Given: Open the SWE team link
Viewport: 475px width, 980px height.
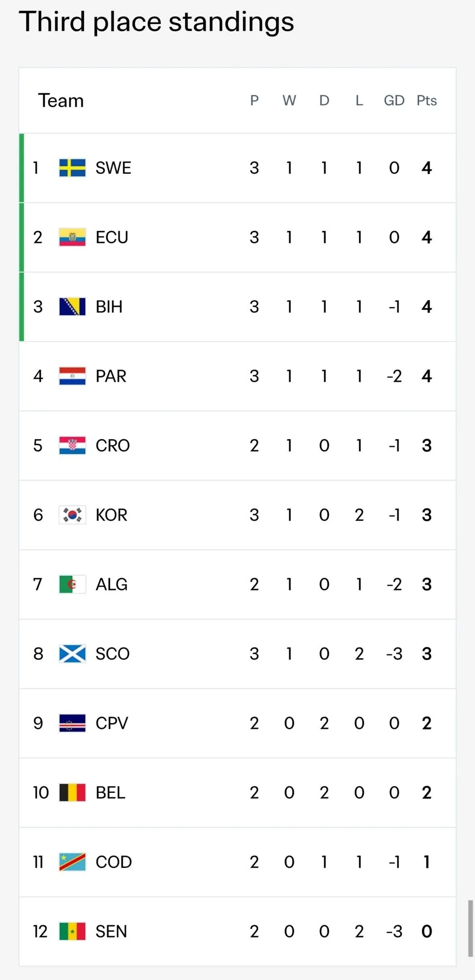Looking at the screenshot, I should point(113,168).
